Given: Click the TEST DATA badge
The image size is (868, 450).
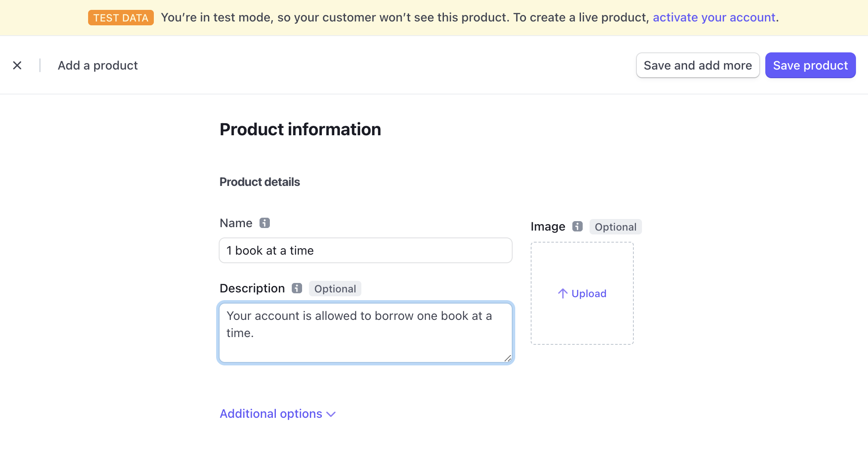Looking at the screenshot, I should 121,18.
